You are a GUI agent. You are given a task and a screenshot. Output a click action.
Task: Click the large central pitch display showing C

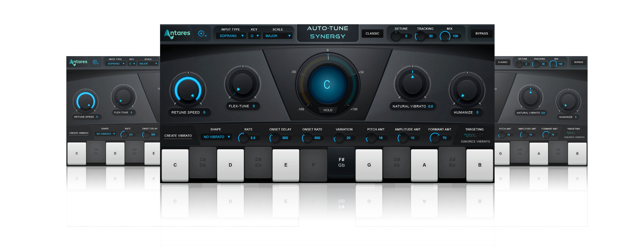[x=327, y=84]
